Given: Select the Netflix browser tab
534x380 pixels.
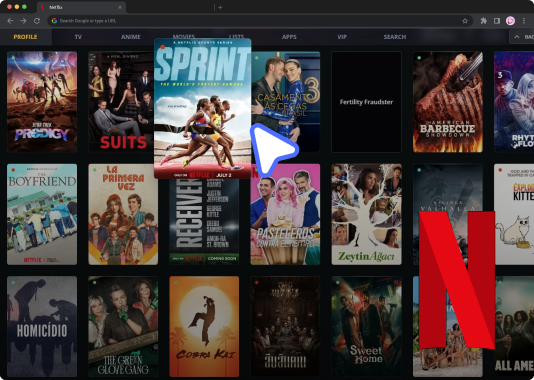Looking at the screenshot, I should 81,7.
